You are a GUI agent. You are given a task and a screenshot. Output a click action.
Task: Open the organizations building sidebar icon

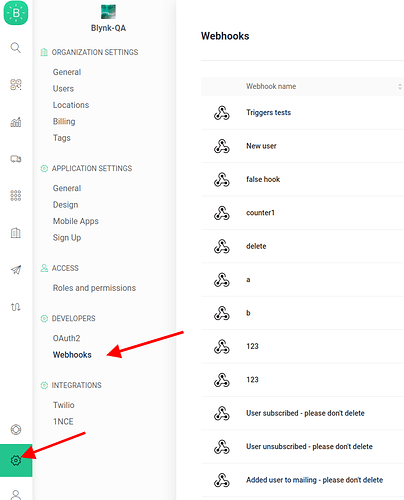click(15, 233)
